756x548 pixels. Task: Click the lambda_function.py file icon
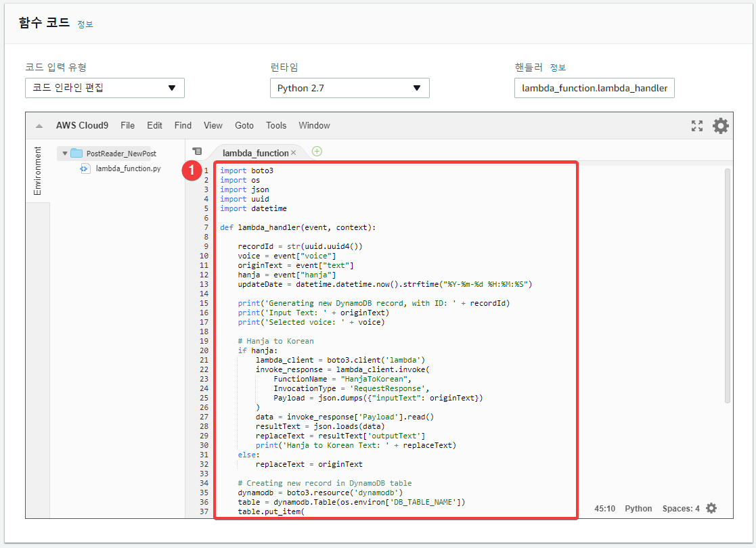coord(85,168)
